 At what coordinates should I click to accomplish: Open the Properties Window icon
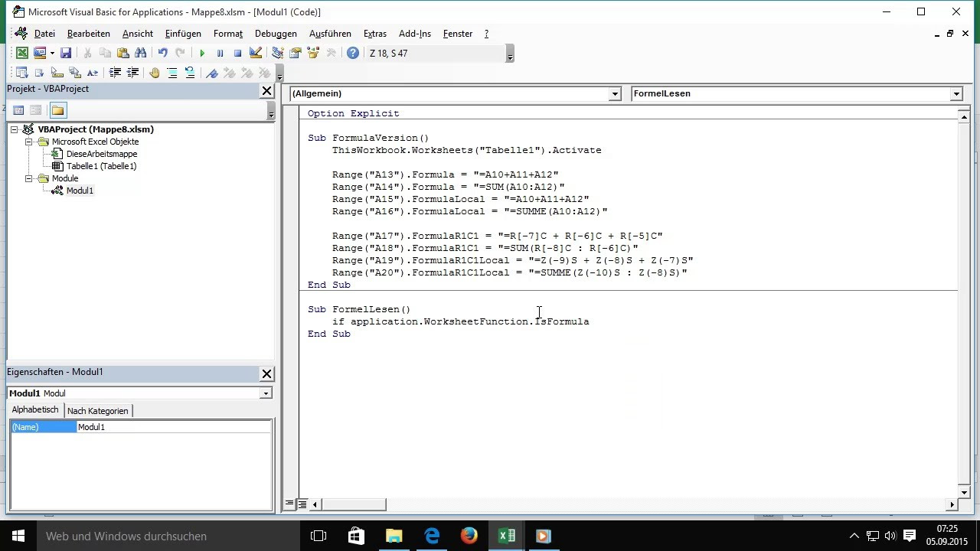tap(295, 53)
